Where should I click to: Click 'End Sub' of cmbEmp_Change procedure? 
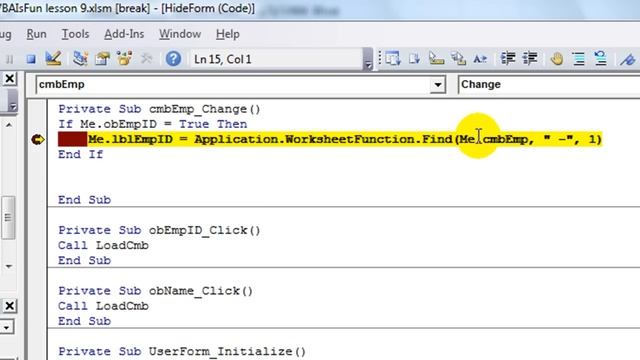click(x=84, y=200)
